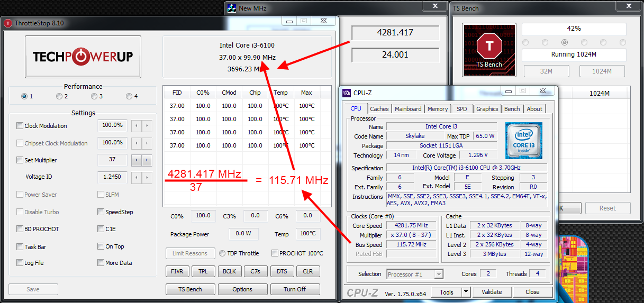Increase the Set Multiplier value arrow
The width and height of the screenshot is (644, 303).
click(147, 160)
